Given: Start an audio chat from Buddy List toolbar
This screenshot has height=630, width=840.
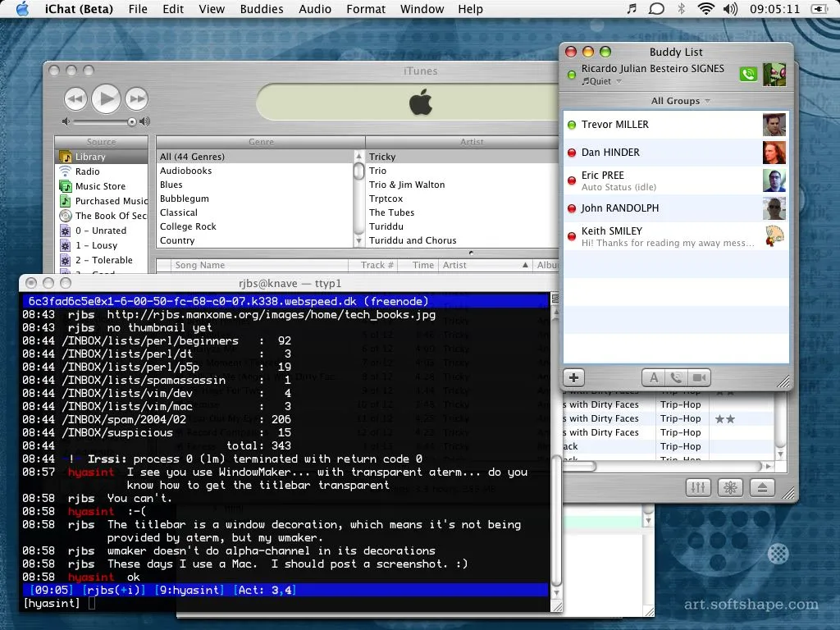Looking at the screenshot, I should (676, 377).
